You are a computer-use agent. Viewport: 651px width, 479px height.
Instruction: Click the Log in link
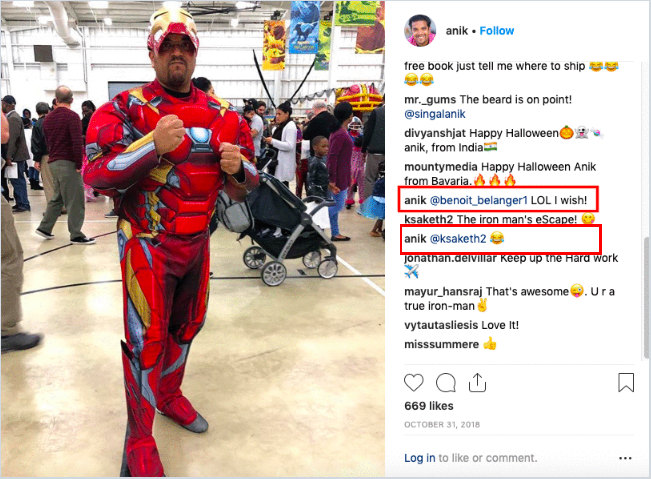pos(420,458)
